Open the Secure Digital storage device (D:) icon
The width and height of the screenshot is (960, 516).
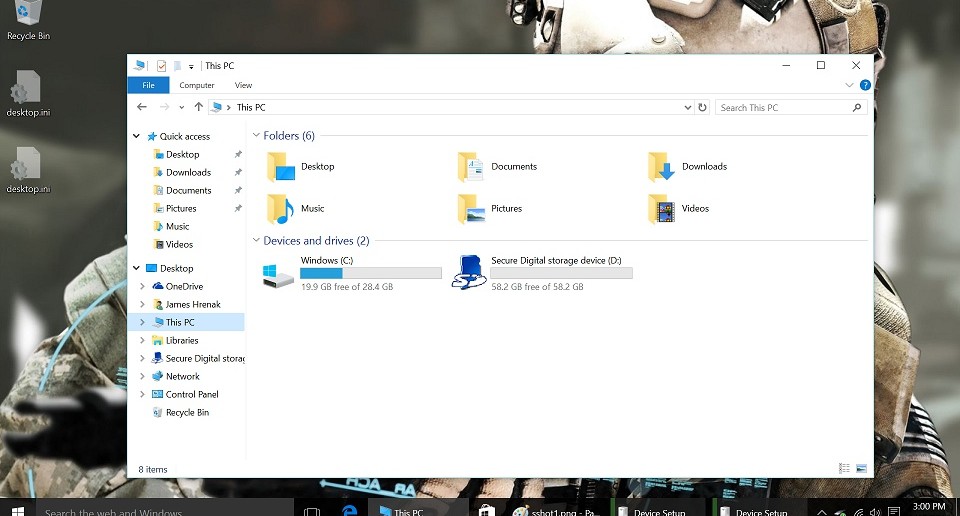click(468, 272)
